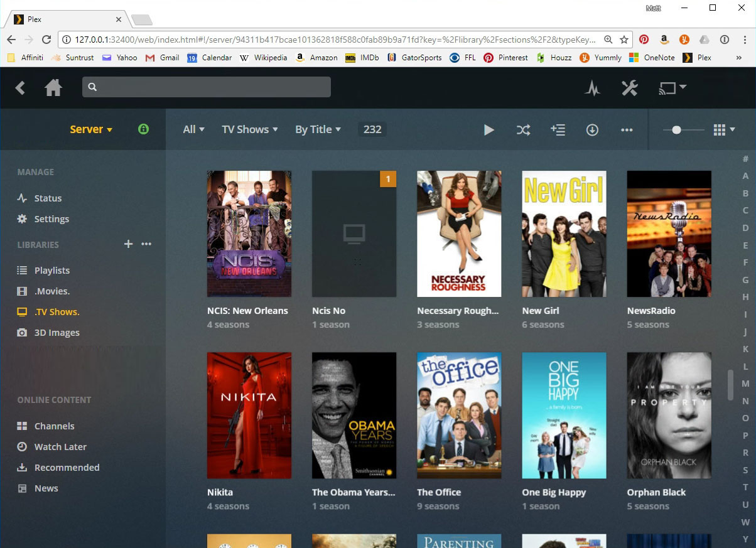Go back with the Plex back arrow
The height and width of the screenshot is (548, 756).
20,88
